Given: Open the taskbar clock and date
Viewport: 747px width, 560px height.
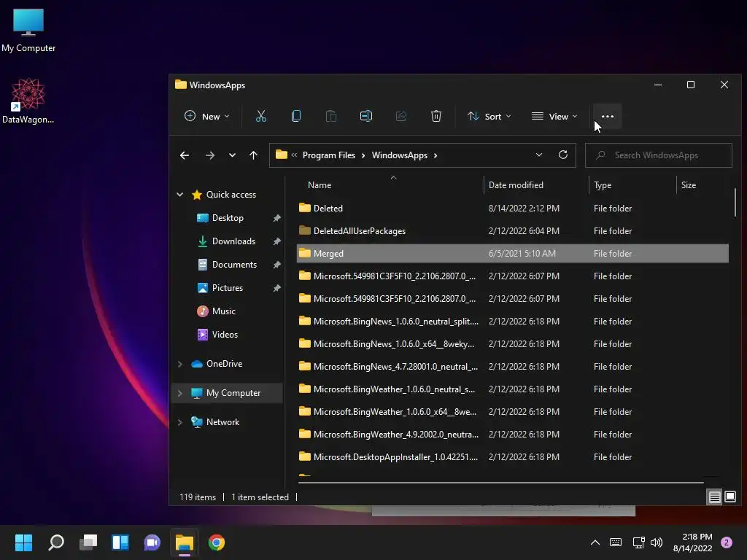Looking at the screenshot, I should click(x=692, y=542).
